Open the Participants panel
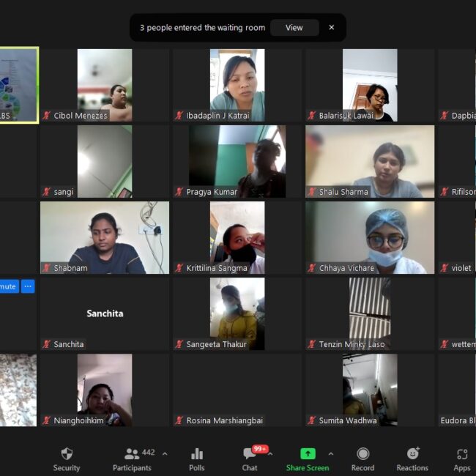Viewport: 476px width, 476px height. tap(132, 459)
